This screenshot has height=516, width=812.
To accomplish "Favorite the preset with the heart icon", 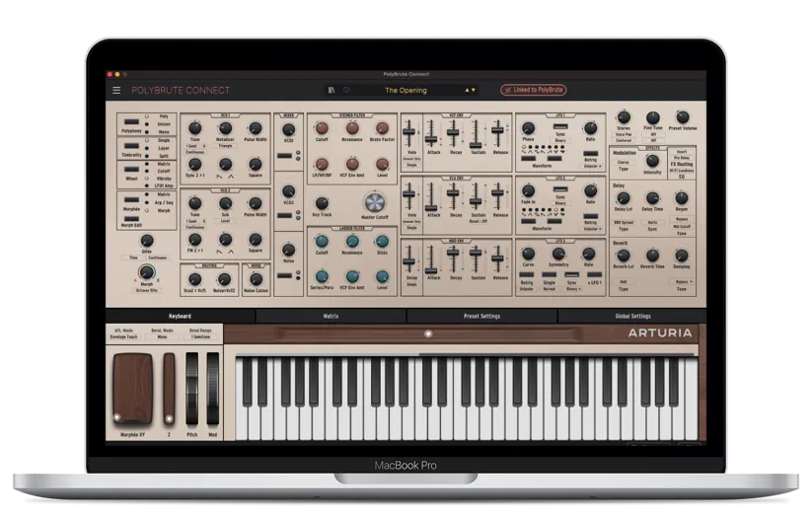I will pyautogui.click(x=346, y=90).
